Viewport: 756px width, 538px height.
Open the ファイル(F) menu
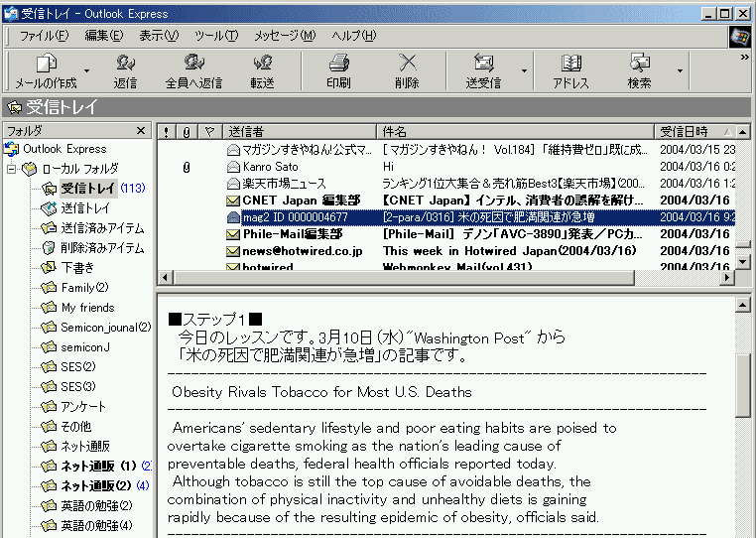point(44,36)
